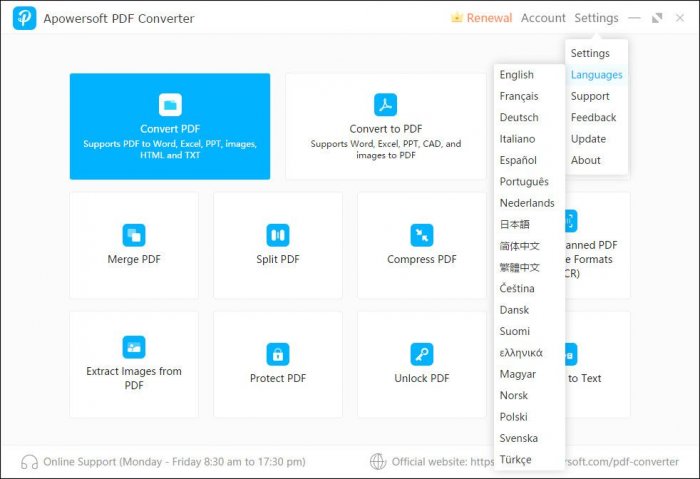
Task: Open the Renewal link
Action: 489,18
